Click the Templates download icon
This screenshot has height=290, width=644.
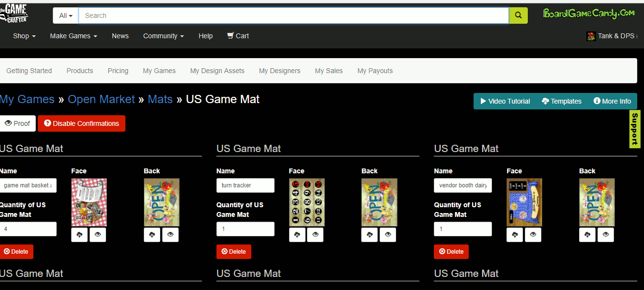click(x=546, y=101)
